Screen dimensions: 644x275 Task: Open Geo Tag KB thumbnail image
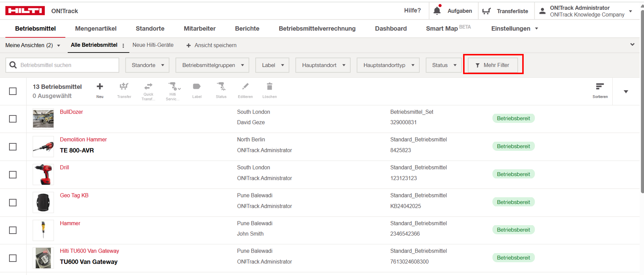[43, 202]
